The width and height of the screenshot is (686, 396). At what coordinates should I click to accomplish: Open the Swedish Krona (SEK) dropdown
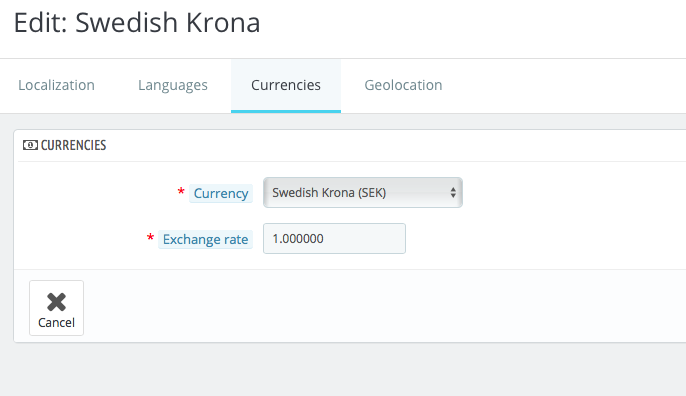(x=363, y=193)
